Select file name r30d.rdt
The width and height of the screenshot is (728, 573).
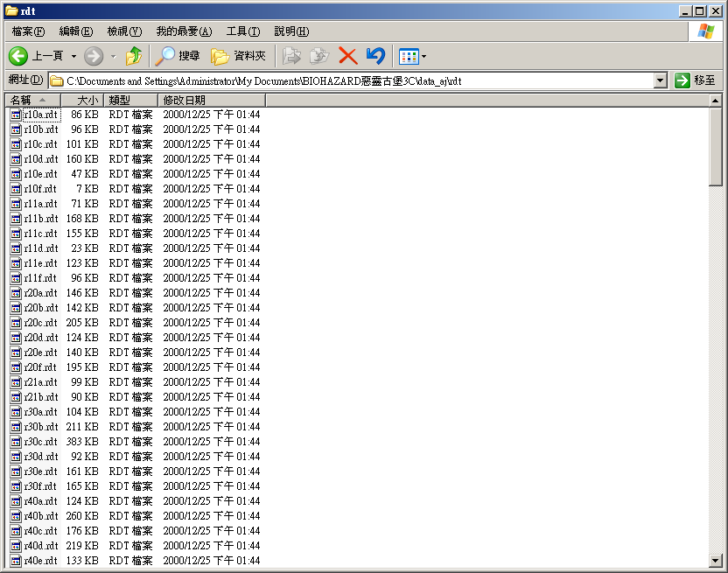[41, 457]
